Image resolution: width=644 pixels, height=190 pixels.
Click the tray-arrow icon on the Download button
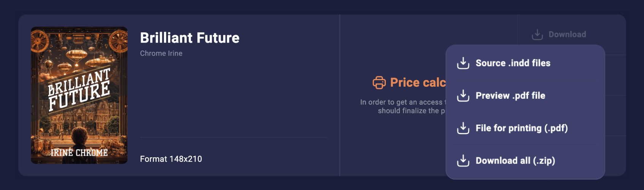tap(537, 35)
